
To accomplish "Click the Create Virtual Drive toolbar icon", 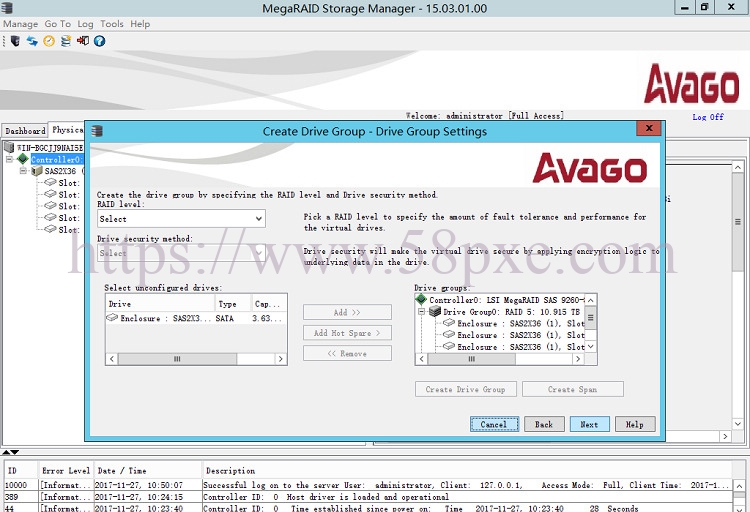I will coord(66,41).
